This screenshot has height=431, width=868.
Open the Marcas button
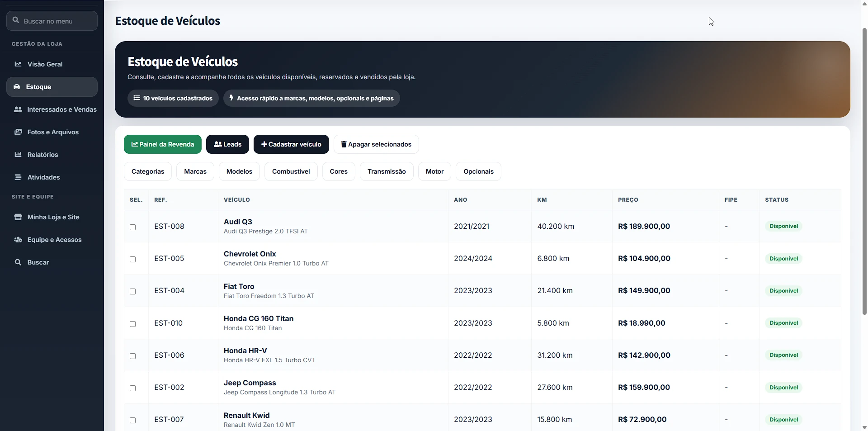click(195, 171)
